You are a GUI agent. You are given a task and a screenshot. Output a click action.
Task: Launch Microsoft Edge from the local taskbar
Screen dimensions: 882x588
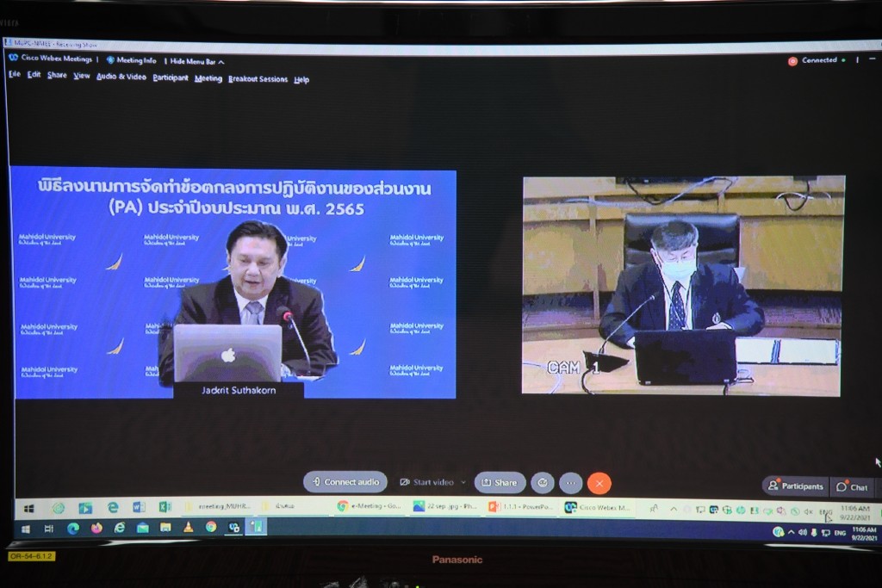[72, 529]
